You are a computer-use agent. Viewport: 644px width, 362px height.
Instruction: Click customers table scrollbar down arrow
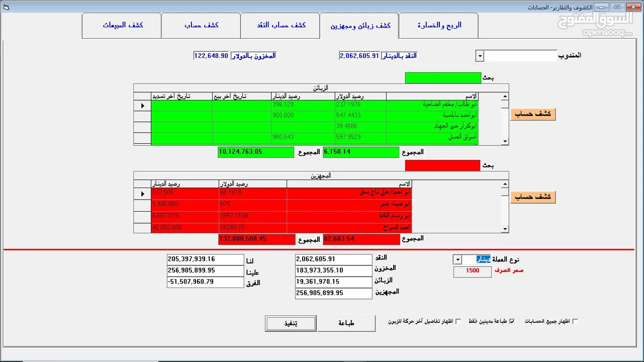click(x=505, y=141)
